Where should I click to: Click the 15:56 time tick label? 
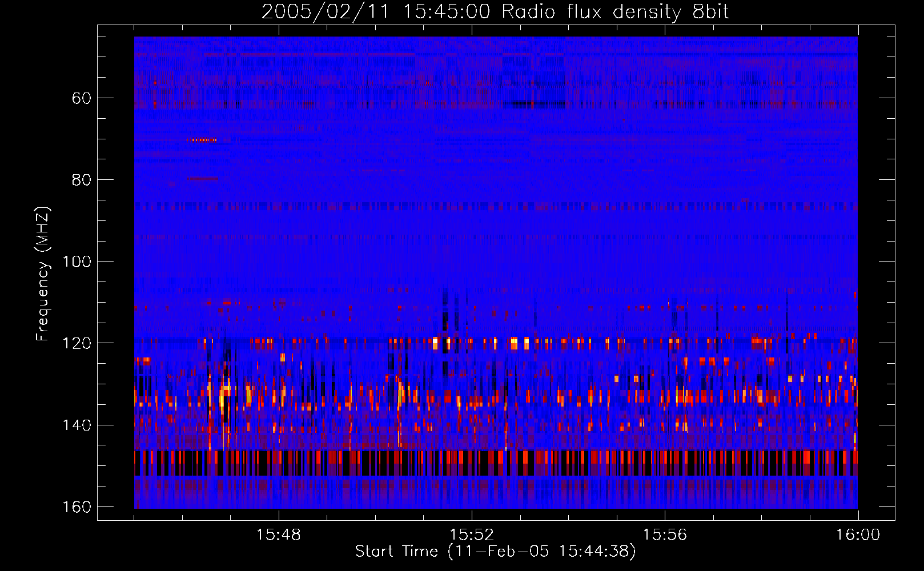point(665,535)
